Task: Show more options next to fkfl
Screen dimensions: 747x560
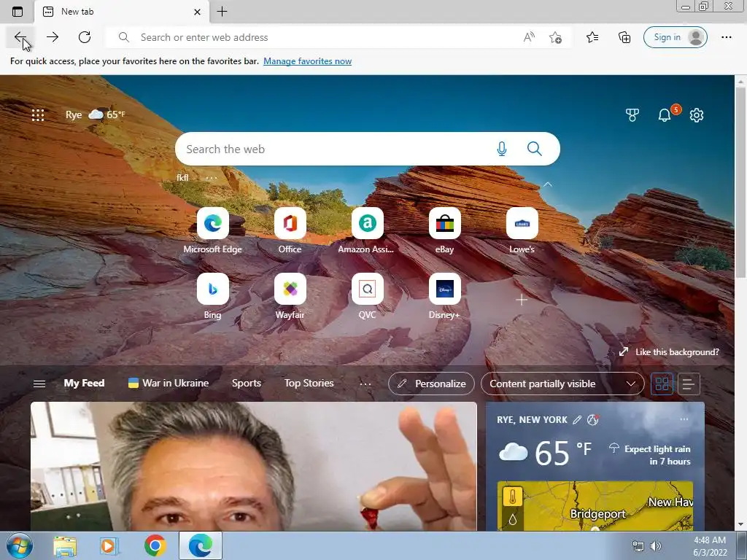Action: (x=211, y=178)
